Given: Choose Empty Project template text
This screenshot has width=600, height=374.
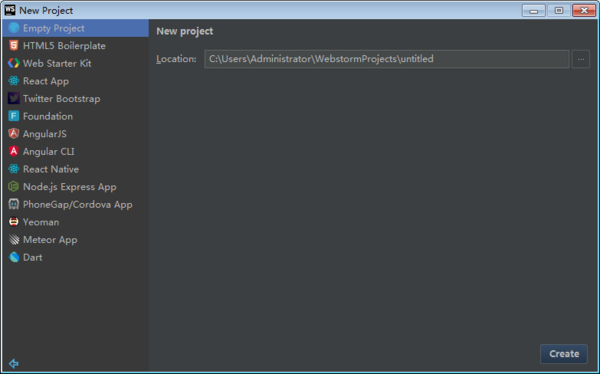Looking at the screenshot, I should [x=54, y=28].
